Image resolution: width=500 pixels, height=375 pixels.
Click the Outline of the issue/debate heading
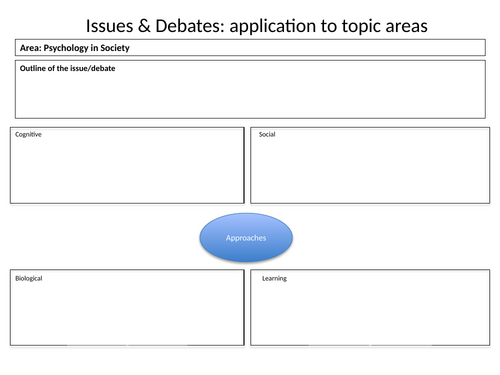(x=67, y=68)
